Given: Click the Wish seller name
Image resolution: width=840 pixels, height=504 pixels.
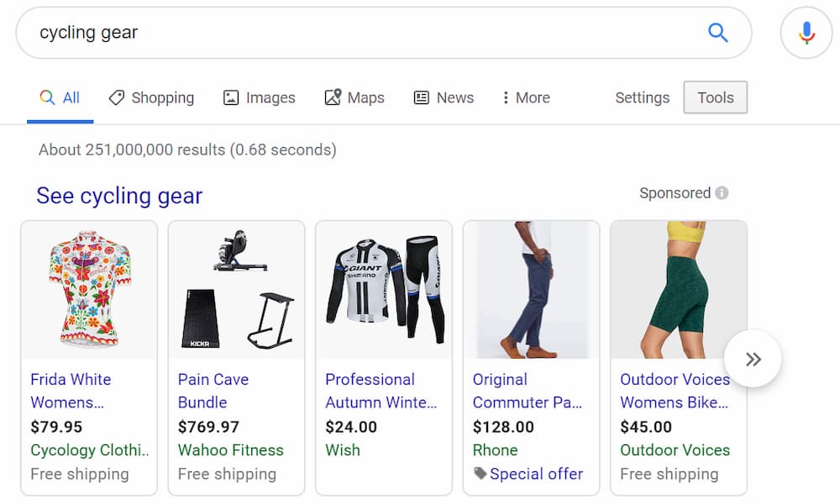Looking at the screenshot, I should point(343,450).
